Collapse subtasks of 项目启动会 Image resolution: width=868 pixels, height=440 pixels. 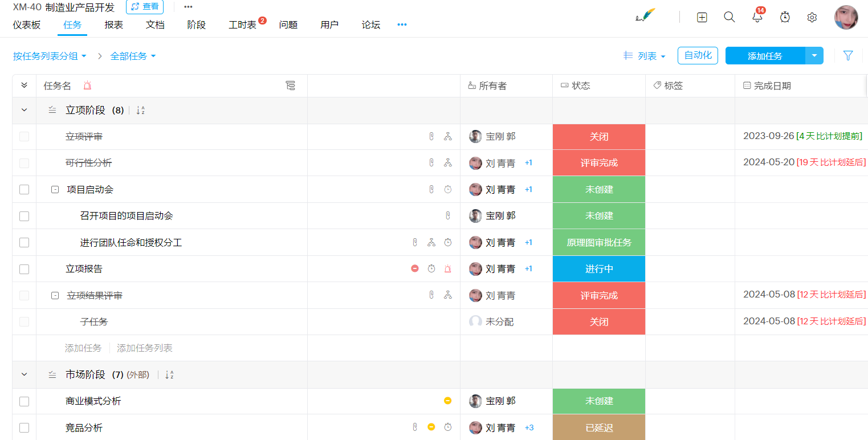pyautogui.click(x=55, y=190)
